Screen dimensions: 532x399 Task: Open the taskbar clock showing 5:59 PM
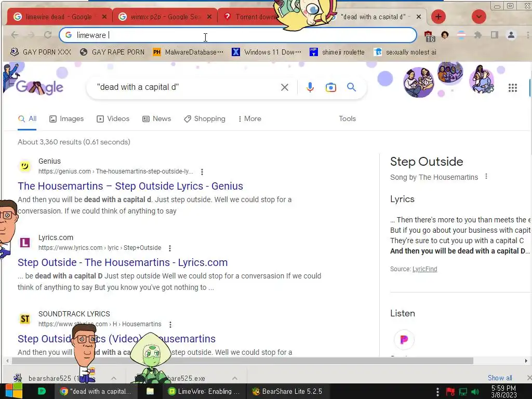(x=504, y=391)
